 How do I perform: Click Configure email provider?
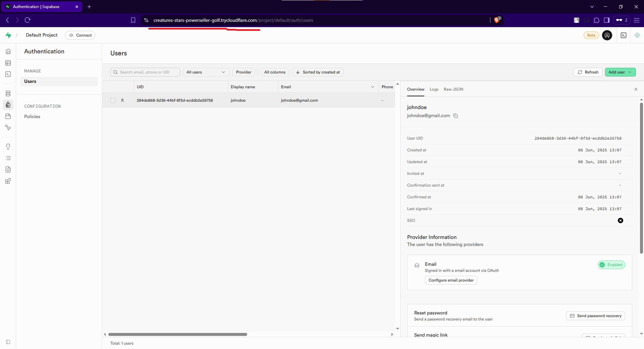[x=451, y=280]
